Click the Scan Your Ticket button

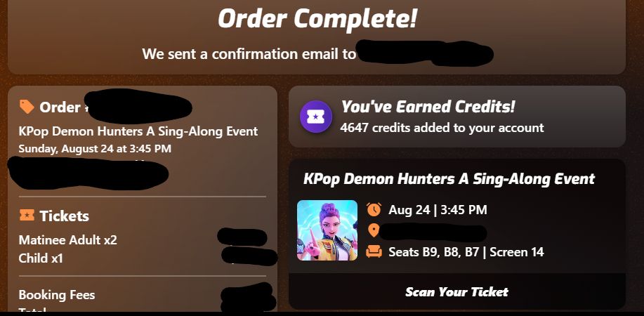[x=456, y=291]
